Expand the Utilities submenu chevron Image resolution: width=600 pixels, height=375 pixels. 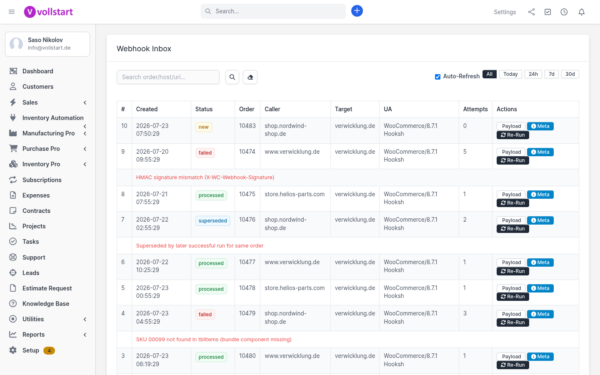click(85, 319)
